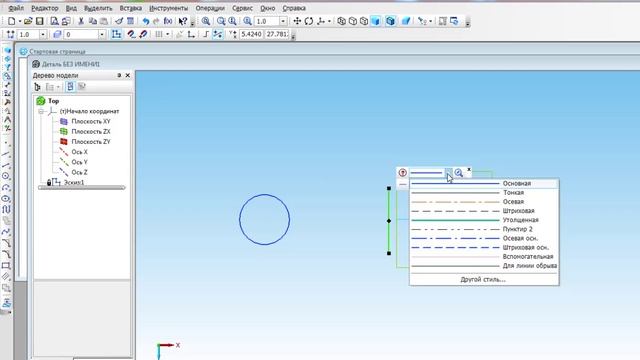Screen dimensions: 640x360
Task: Select the Для линии обрыва style
Action: (x=484, y=266)
